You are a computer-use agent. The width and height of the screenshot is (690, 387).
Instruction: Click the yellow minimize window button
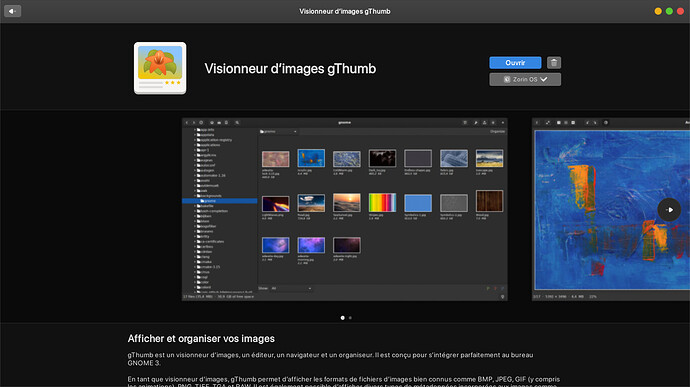point(658,11)
